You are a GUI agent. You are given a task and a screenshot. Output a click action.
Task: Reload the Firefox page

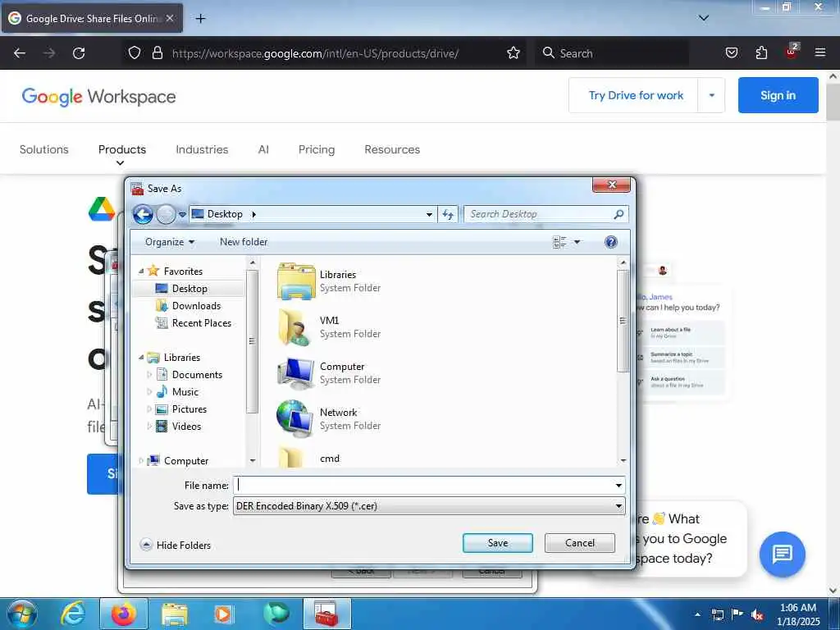click(x=79, y=53)
